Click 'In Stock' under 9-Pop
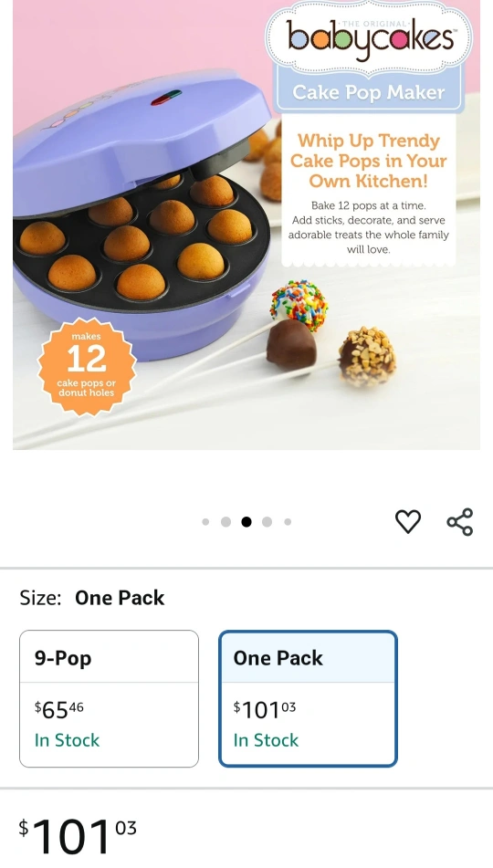The height and width of the screenshot is (868, 493). pyautogui.click(x=67, y=740)
